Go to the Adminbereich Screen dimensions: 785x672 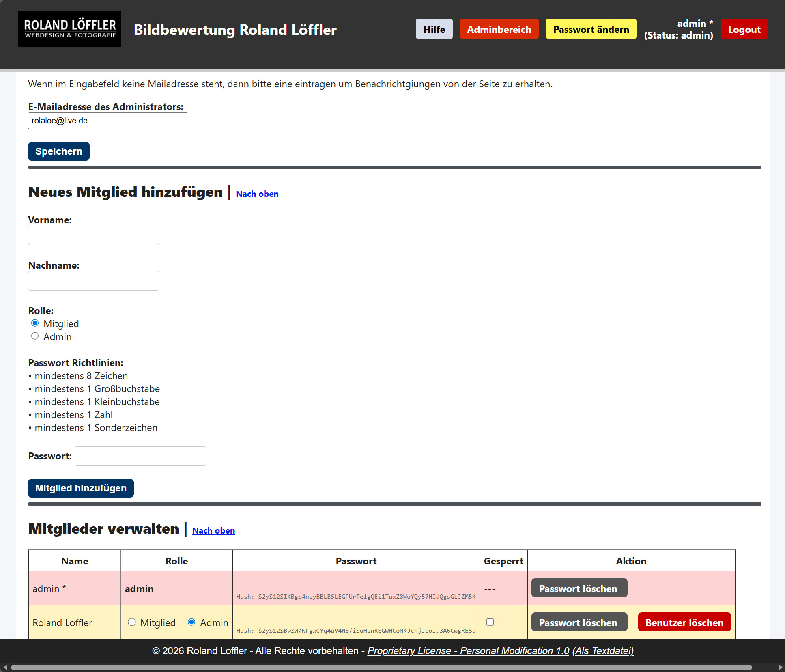click(x=499, y=29)
